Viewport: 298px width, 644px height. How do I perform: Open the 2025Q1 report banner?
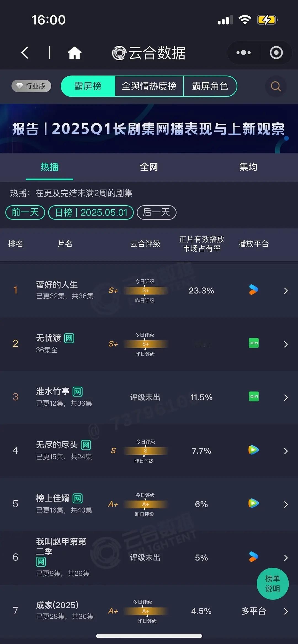click(149, 128)
